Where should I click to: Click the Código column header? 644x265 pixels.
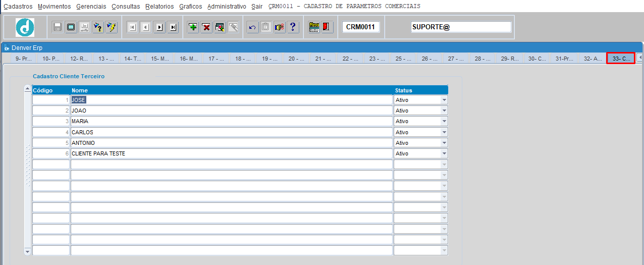pos(43,90)
